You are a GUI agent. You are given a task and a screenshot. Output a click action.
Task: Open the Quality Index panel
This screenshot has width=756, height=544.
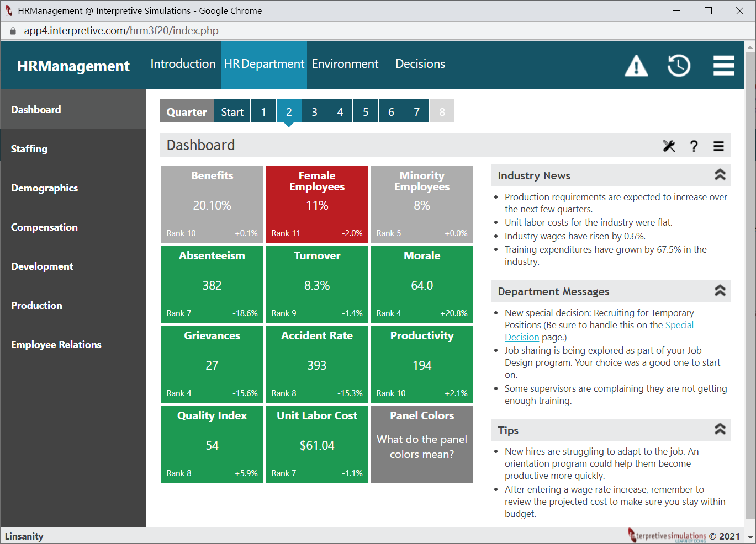pyautogui.click(x=212, y=444)
